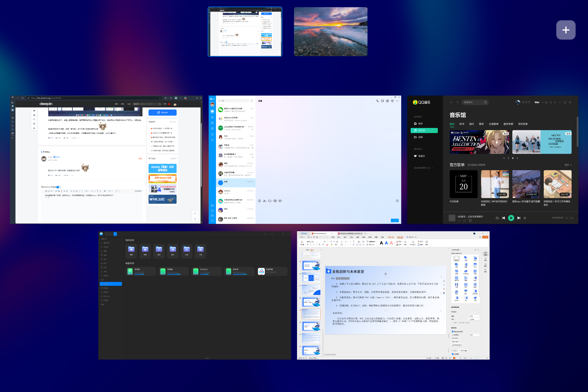
Task: Skip to next track in QQ Music
Action: tap(519, 218)
